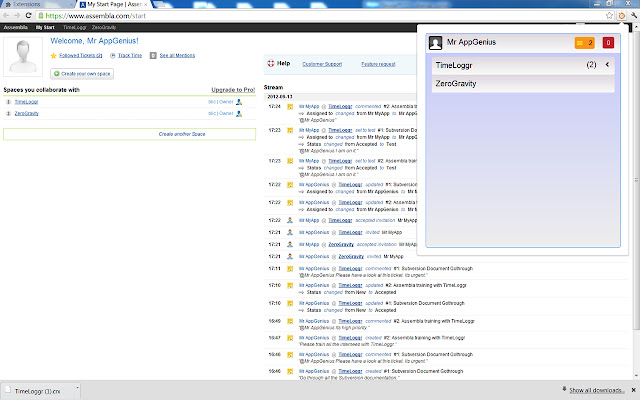Click ticket icon on 17:24 stream entry
The image size is (640, 400).
click(x=290, y=107)
